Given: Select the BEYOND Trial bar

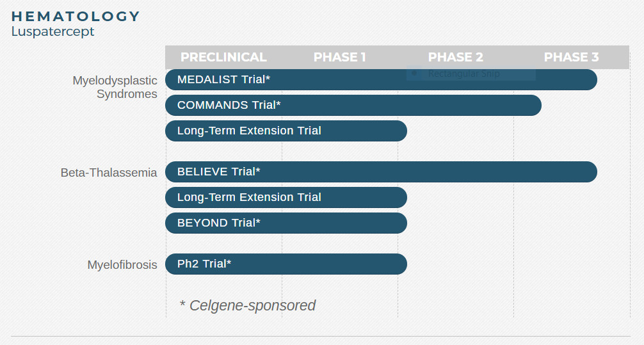Looking at the screenshot, I should pyautogui.click(x=286, y=223).
